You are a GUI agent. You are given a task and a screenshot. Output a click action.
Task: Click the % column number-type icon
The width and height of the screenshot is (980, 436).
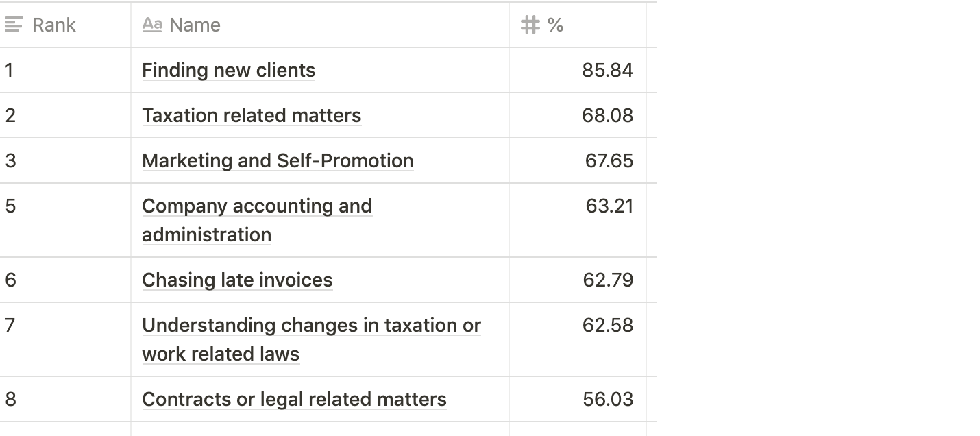[x=530, y=25]
